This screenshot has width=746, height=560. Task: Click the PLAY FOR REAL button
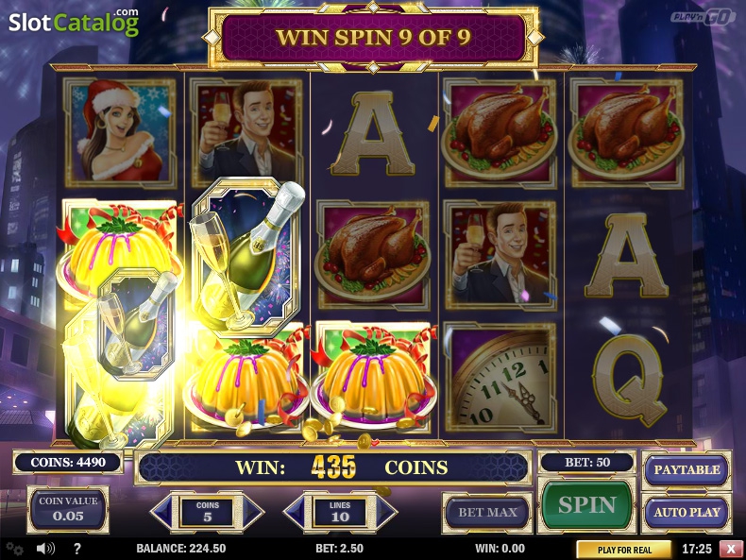pyautogui.click(x=624, y=550)
